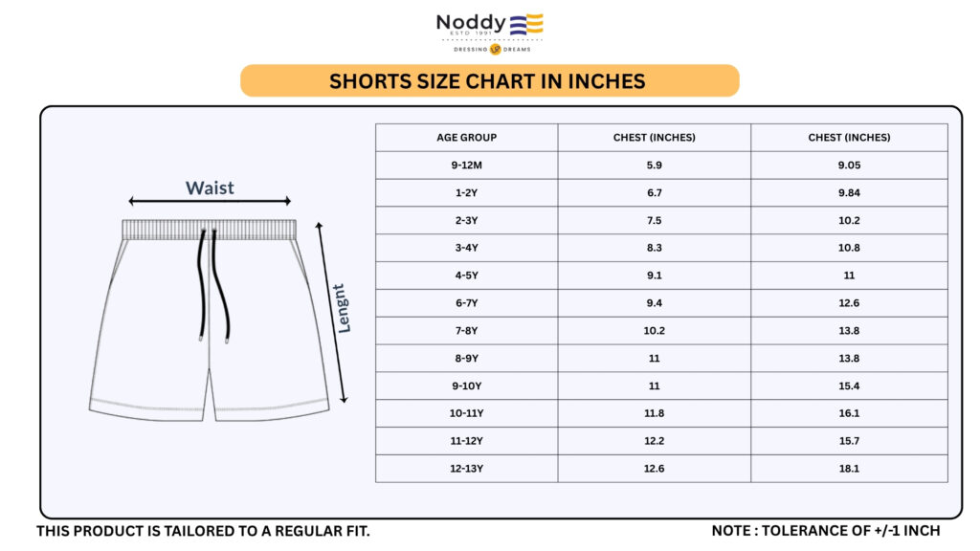Click the 5.9 value cell
The width and height of the screenshot is (980, 551).
tap(655, 165)
